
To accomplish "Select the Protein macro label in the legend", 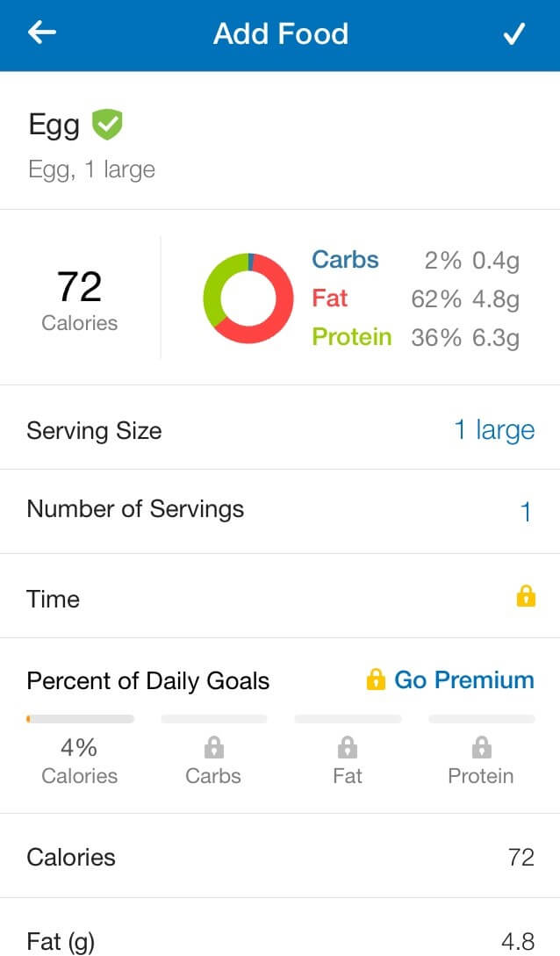I will click(352, 336).
